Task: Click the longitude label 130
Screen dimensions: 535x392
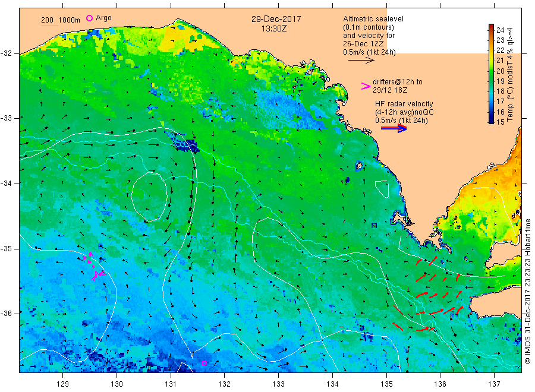Action: pyautogui.click(x=117, y=384)
